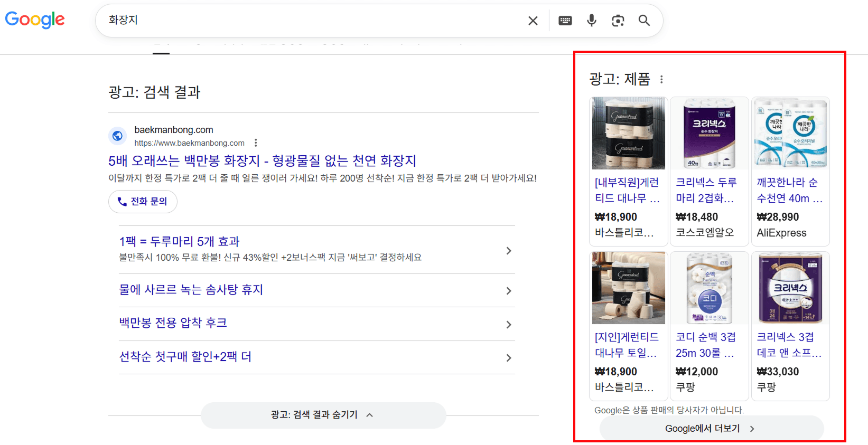
Task: Open the [지인]게런티드 대나무 토일 product image
Action: click(x=629, y=288)
